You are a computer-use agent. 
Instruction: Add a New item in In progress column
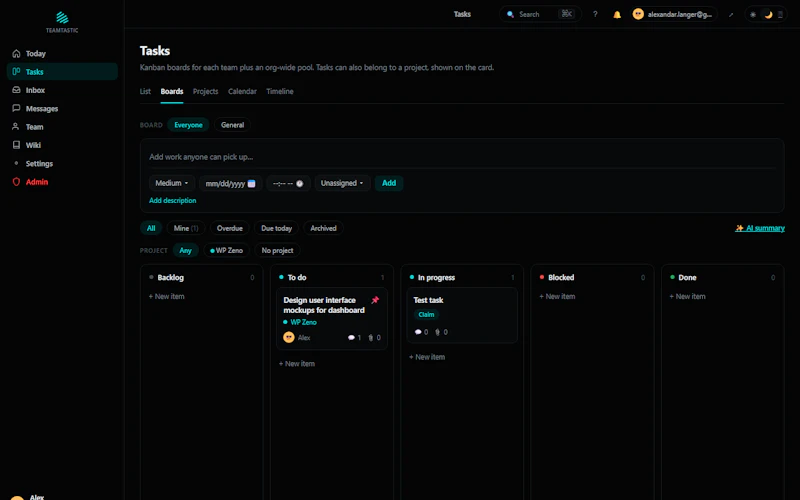[427, 357]
